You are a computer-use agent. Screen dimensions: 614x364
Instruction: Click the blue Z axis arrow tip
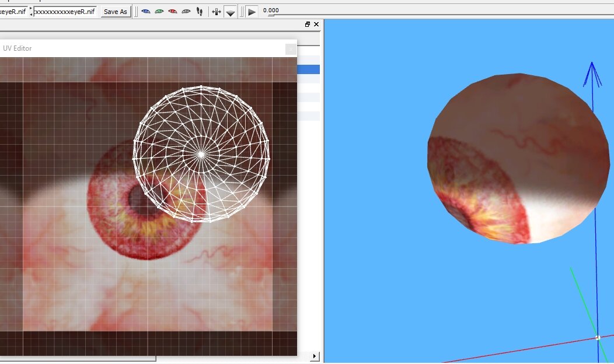click(592, 74)
